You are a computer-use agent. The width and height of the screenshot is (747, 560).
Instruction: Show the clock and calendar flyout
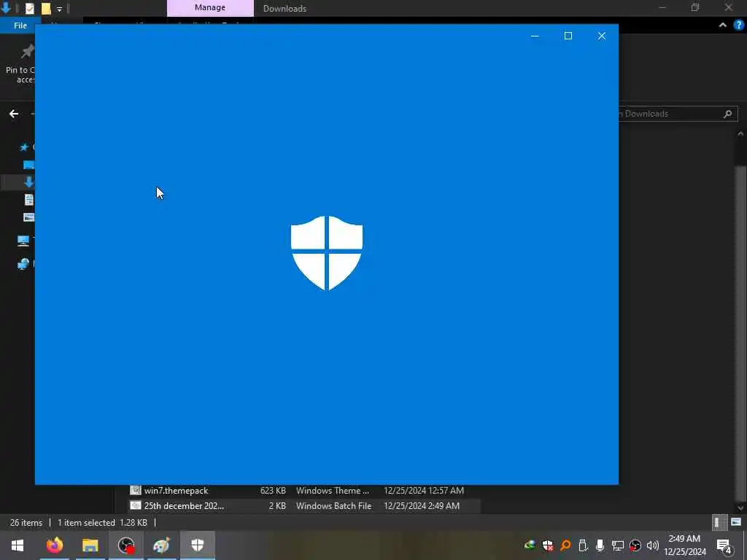click(x=685, y=545)
